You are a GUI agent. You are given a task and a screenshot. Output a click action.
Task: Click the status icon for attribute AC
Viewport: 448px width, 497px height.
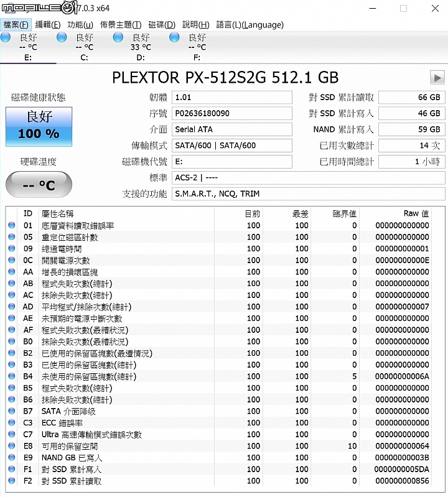tap(12, 295)
